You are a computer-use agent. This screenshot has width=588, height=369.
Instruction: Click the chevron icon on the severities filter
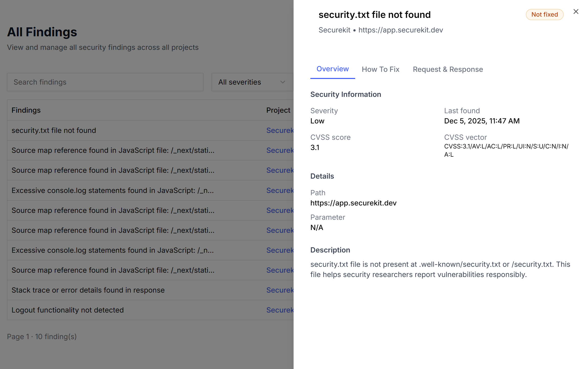[x=282, y=82]
